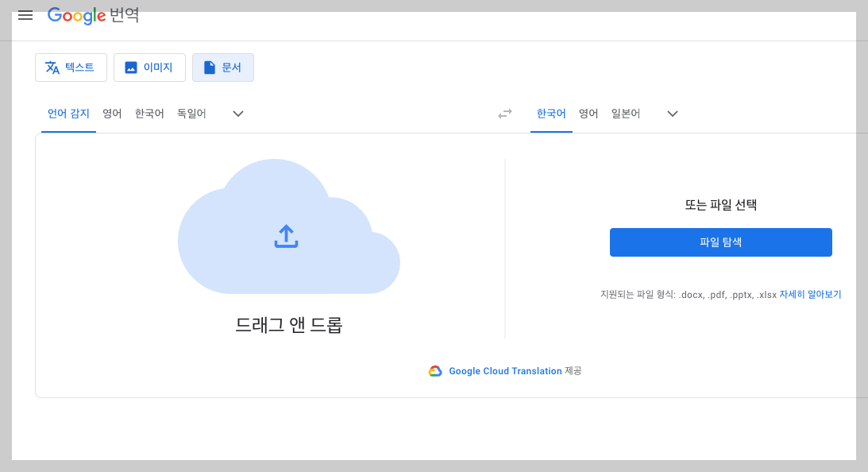Click the image icon on the 이미지 tab
Image resolution: width=868 pixels, height=472 pixels.
coord(130,68)
